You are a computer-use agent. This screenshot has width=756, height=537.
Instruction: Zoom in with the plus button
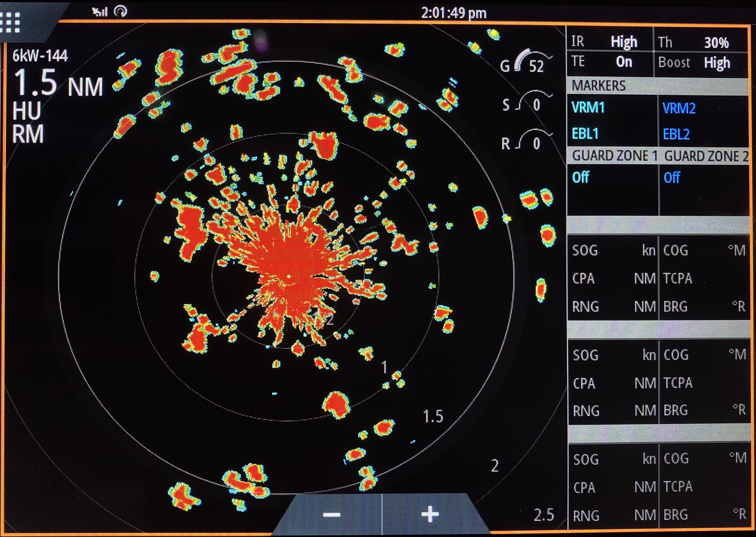tap(430, 514)
